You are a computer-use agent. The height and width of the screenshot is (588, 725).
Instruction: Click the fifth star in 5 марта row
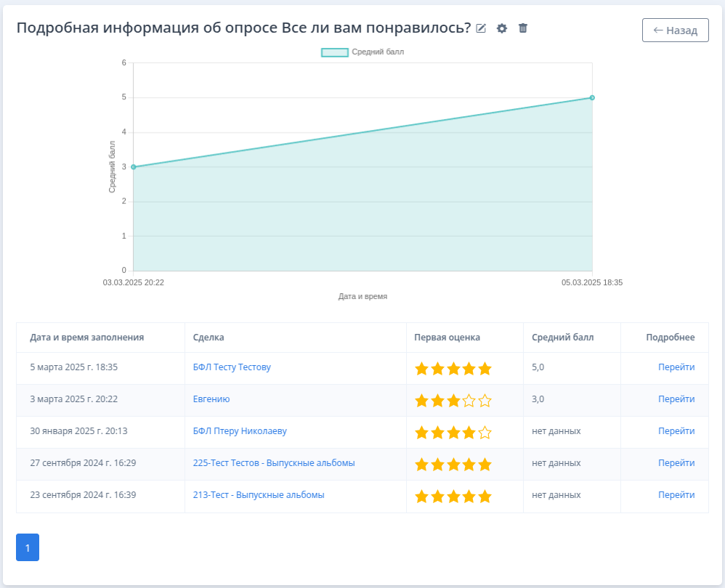coord(485,369)
